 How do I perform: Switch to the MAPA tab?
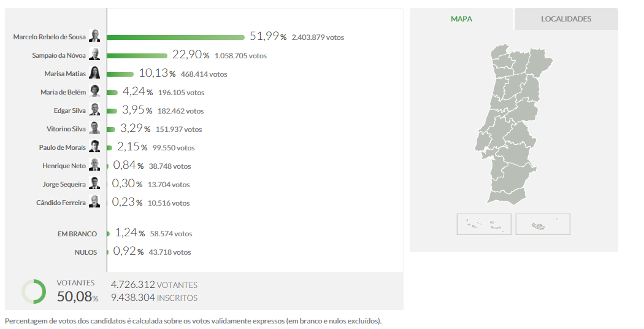(461, 19)
